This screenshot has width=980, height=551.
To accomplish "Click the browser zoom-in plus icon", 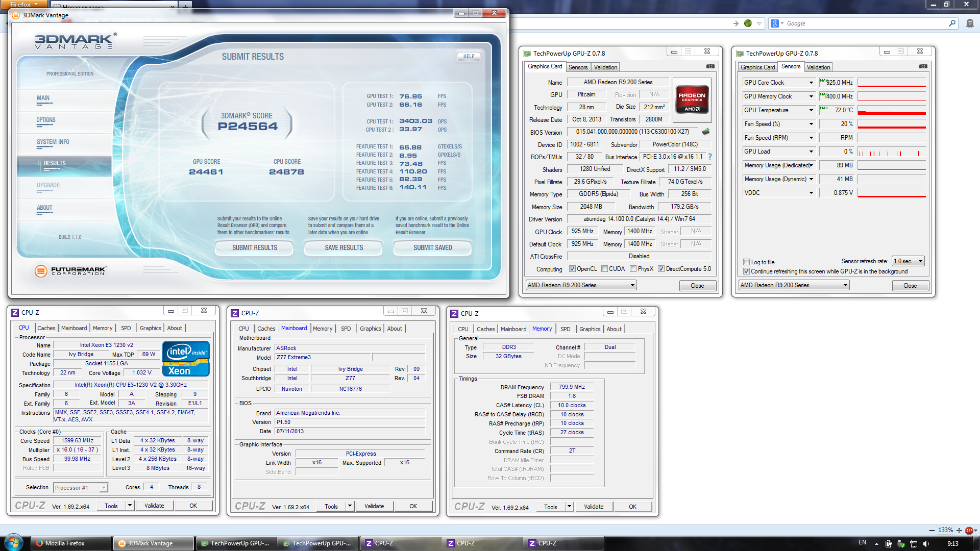I will (x=959, y=531).
